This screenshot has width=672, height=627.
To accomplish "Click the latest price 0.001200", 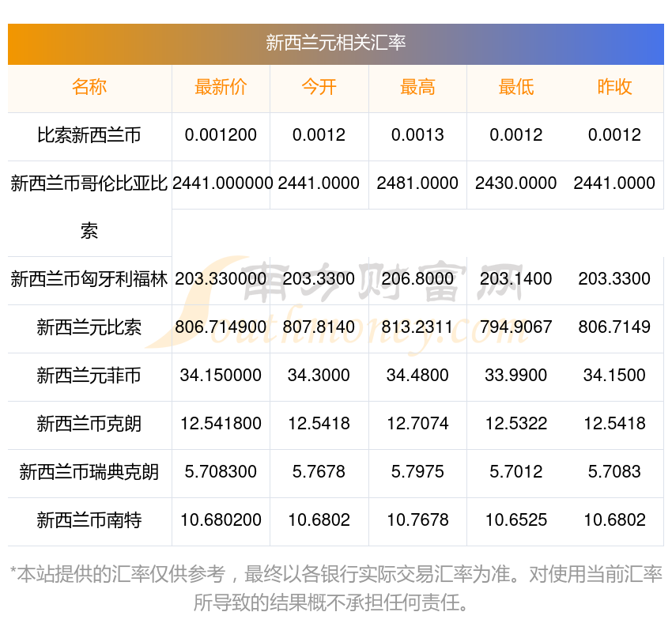I will [221, 135].
